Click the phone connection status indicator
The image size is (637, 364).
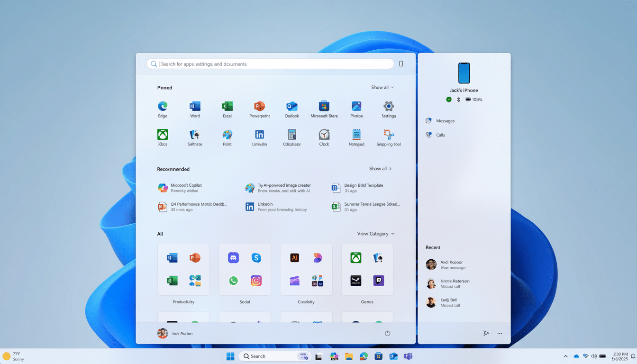click(448, 100)
